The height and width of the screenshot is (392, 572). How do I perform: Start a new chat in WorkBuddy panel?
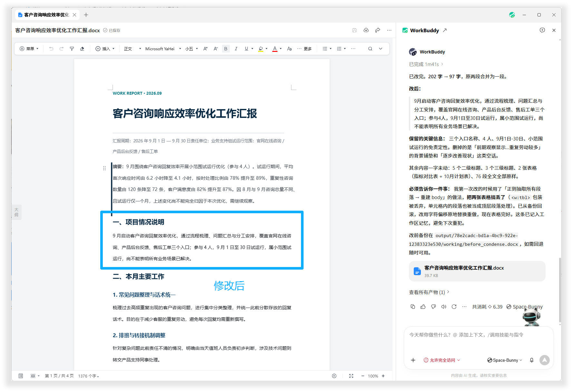[x=542, y=30]
